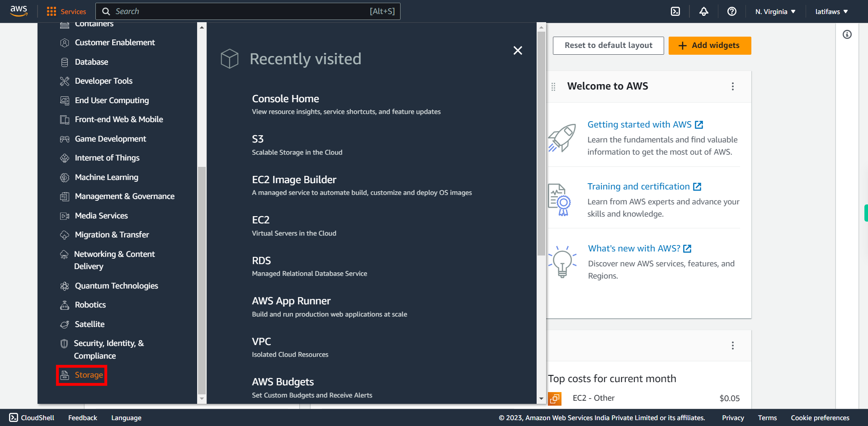This screenshot has height=426, width=868.
Task: Click the Management & Governance icon
Action: (65, 196)
